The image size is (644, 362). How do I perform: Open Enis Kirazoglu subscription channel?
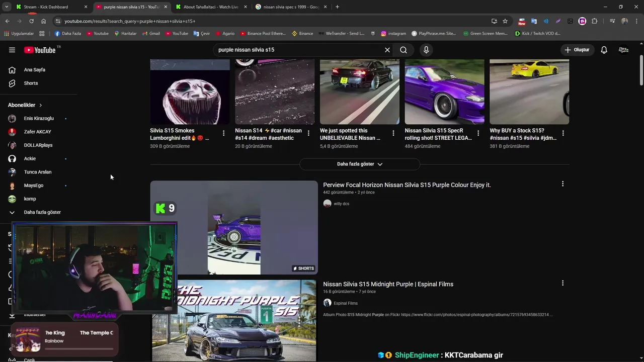tap(38, 119)
